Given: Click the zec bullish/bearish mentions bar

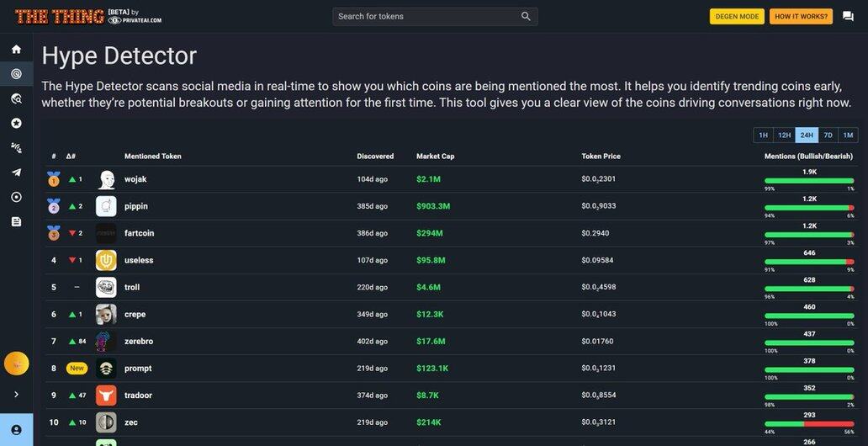Looking at the screenshot, I should (x=809, y=423).
